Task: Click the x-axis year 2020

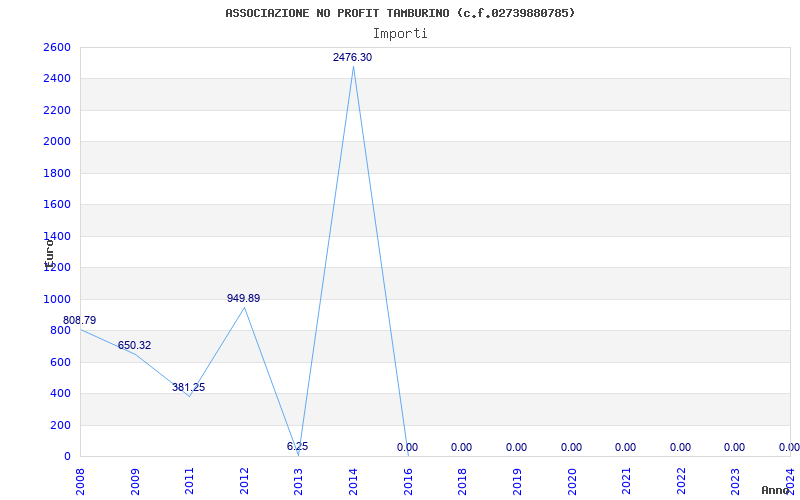Action: (x=572, y=481)
